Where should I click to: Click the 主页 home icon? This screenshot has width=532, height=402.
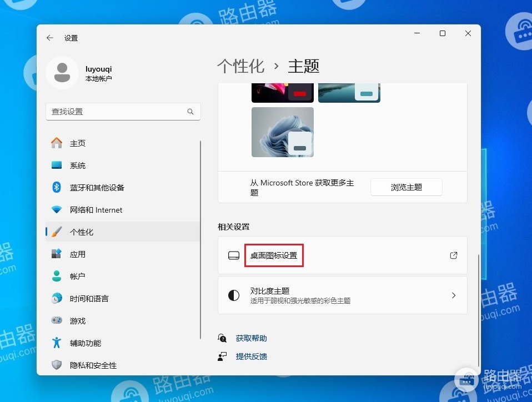point(57,143)
